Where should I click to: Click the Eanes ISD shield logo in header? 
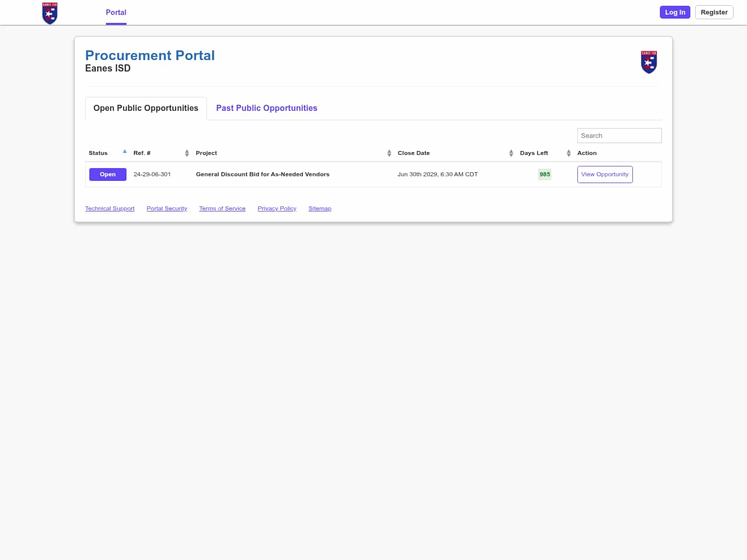point(50,13)
